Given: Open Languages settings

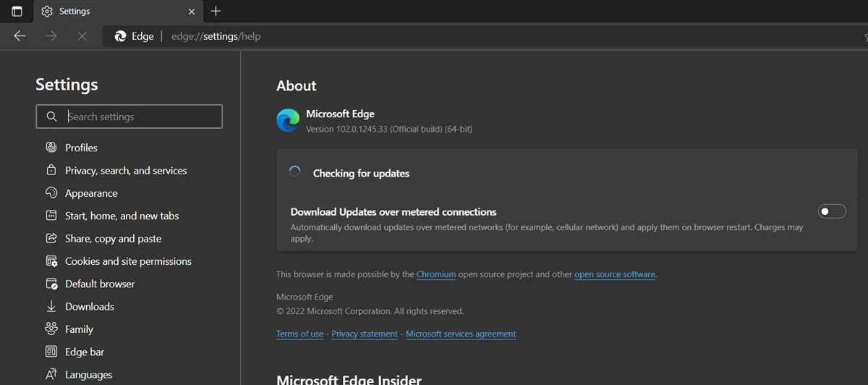Looking at the screenshot, I should click(x=88, y=375).
